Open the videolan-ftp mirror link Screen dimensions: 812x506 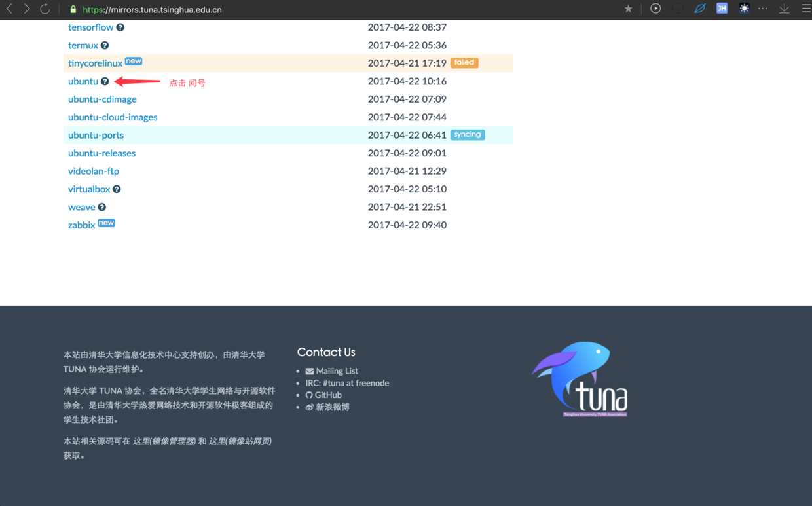94,172
